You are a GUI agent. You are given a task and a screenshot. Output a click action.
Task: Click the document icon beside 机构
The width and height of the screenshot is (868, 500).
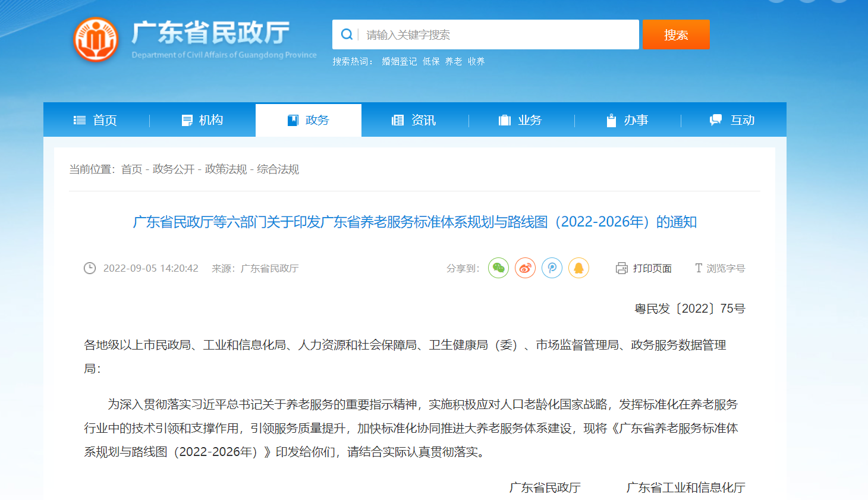(x=187, y=120)
